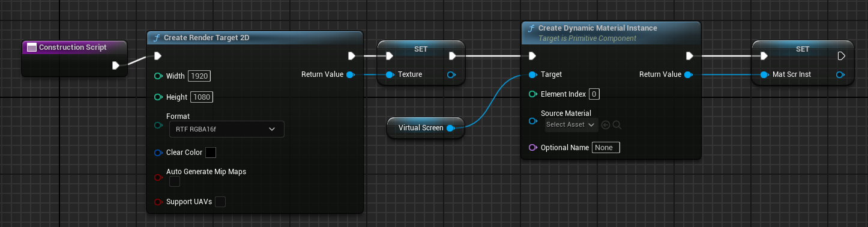The width and height of the screenshot is (868, 227).
Task: Click the Element Index value field
Action: click(x=594, y=94)
